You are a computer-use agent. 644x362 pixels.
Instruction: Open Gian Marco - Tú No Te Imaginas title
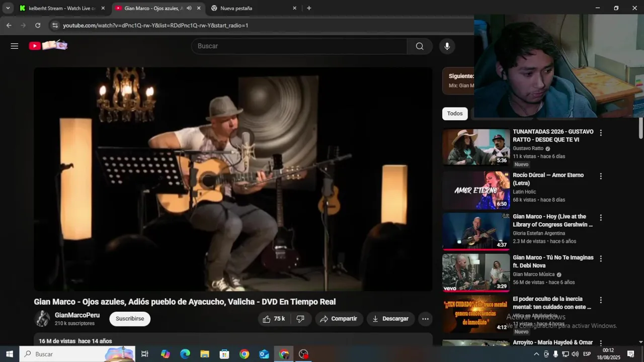(553, 261)
